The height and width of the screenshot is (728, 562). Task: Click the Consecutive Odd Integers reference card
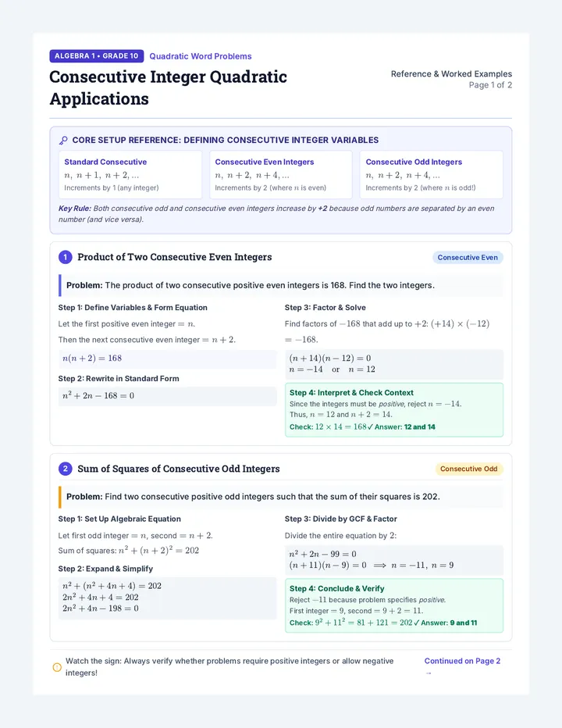432,174
